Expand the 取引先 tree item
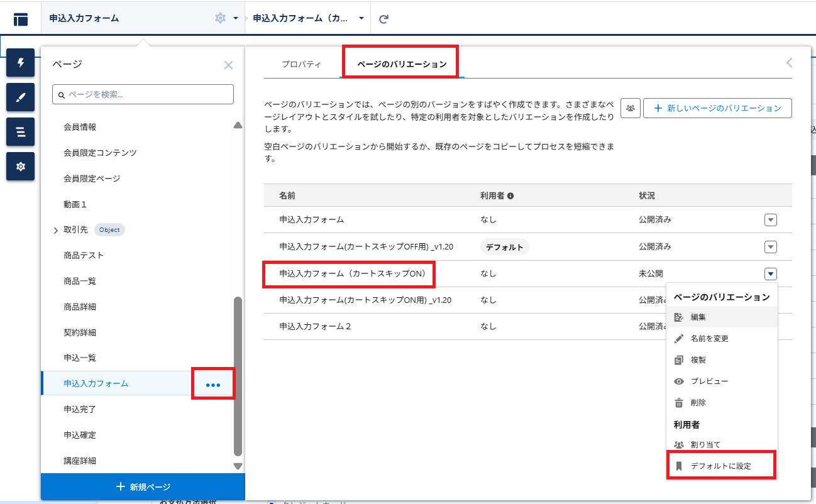 click(x=56, y=230)
